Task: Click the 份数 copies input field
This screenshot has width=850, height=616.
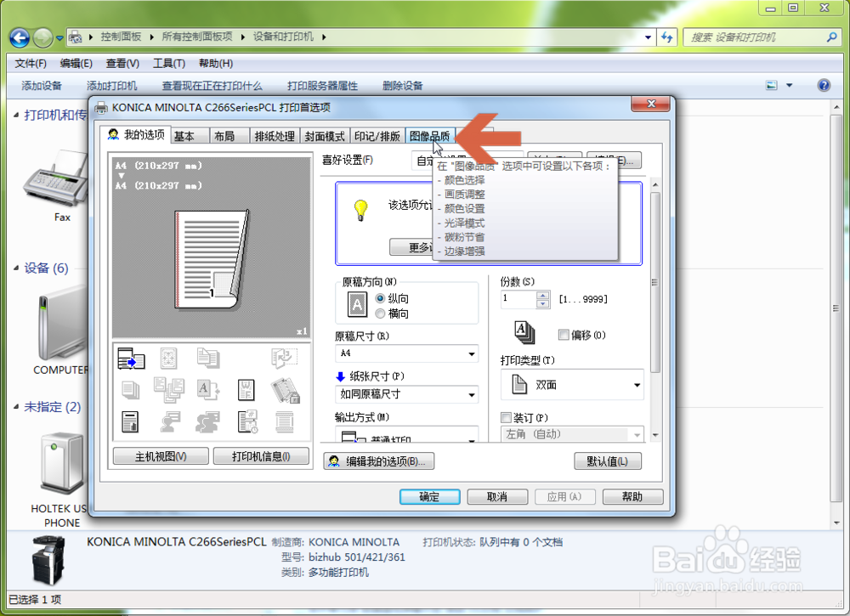Action: (518, 299)
